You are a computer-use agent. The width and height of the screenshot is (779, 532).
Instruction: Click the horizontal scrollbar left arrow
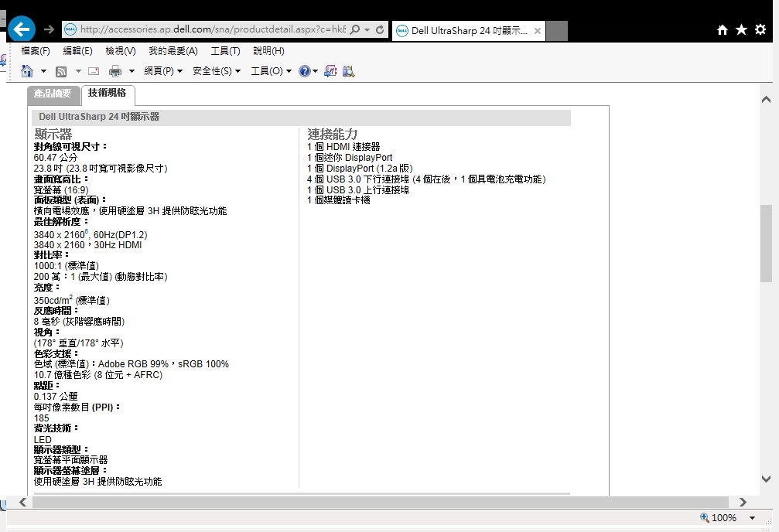[x=23, y=502]
